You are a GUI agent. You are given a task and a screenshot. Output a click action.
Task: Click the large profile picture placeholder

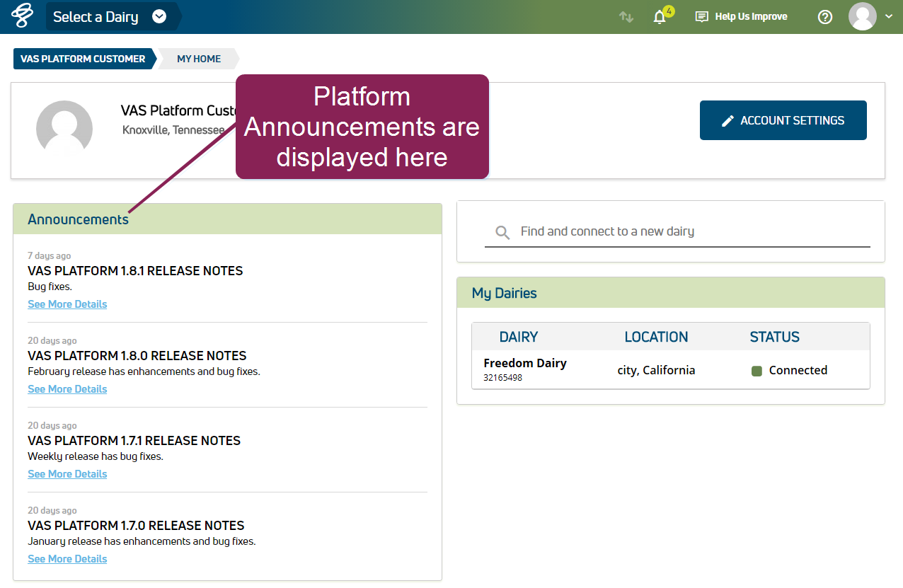(x=64, y=128)
